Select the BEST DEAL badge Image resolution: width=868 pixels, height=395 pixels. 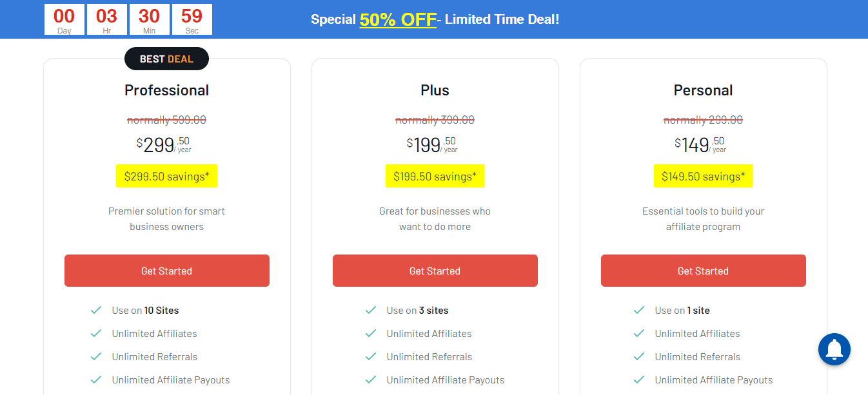click(166, 58)
